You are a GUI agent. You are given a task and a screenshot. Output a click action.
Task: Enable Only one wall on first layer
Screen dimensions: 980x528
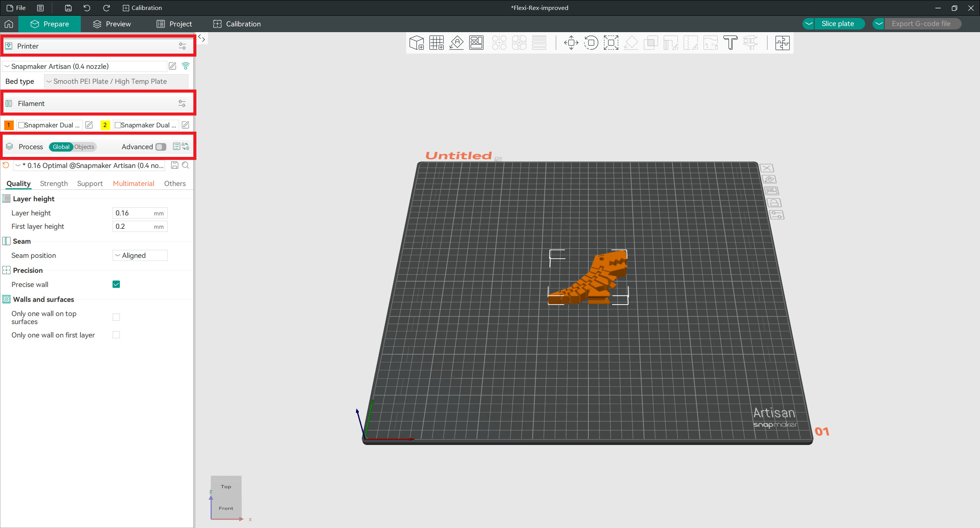click(x=116, y=335)
